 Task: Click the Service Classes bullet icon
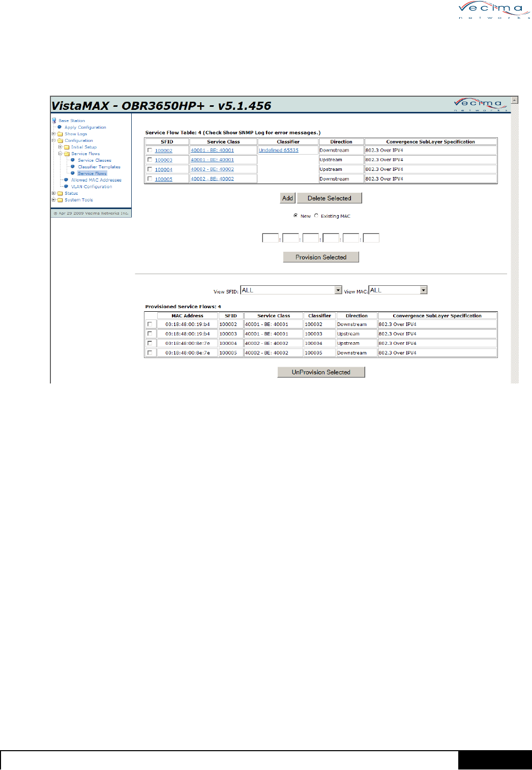pos(73,160)
